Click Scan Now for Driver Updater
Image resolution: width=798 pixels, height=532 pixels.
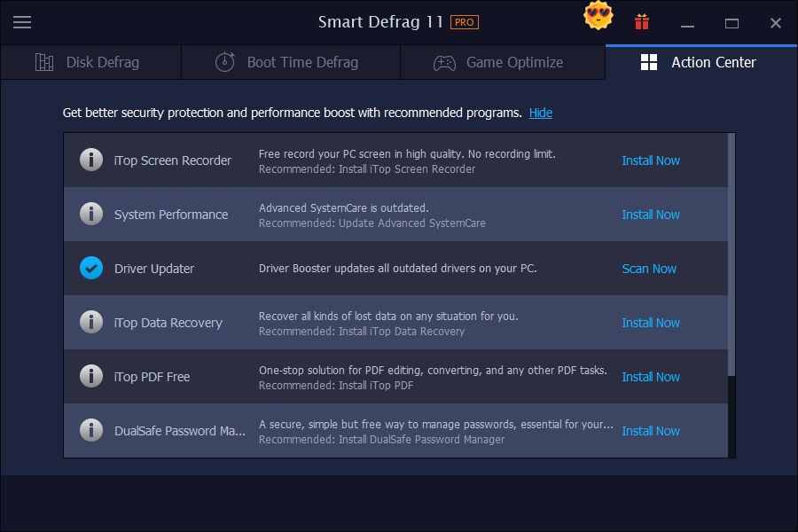click(x=648, y=269)
